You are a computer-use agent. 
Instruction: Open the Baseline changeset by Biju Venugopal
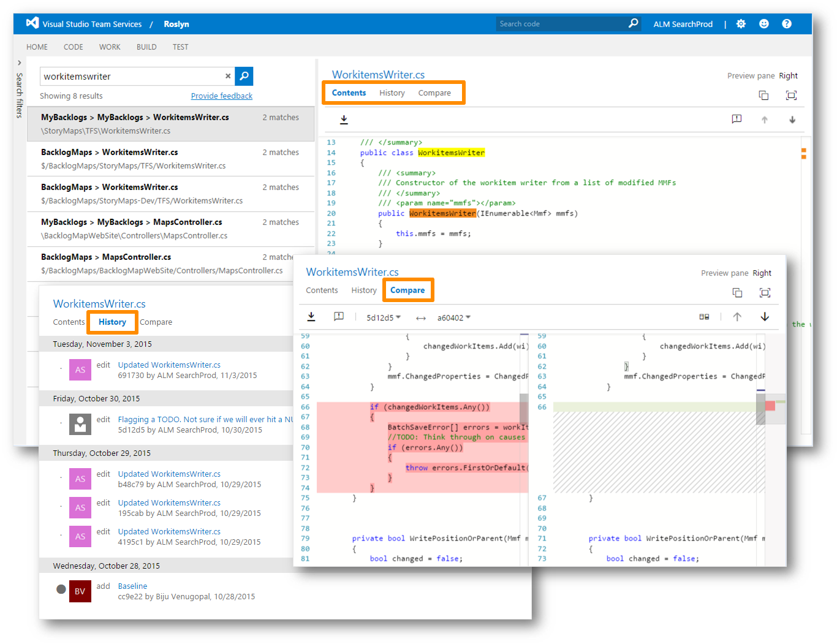[x=132, y=586]
